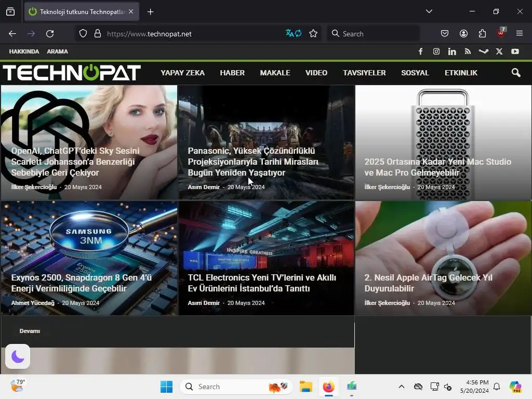The image size is (532, 399).
Task: Click the Devamı link
Action: click(30, 331)
